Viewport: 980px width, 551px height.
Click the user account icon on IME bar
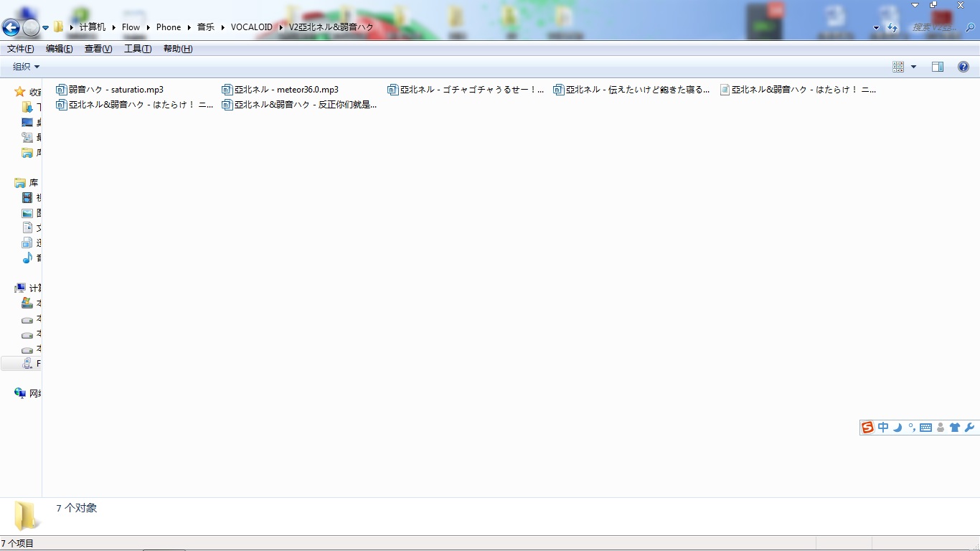(x=941, y=428)
